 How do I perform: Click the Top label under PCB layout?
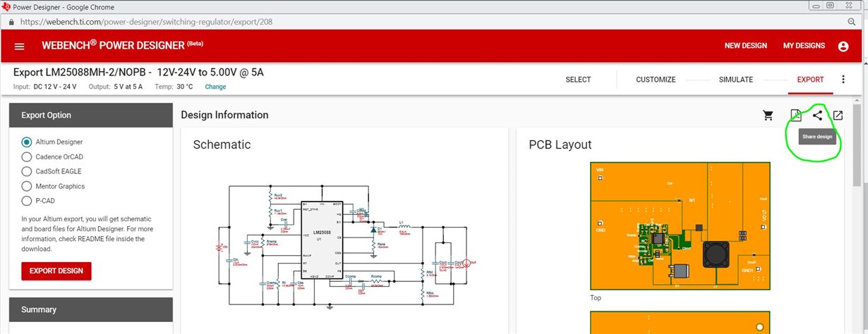(596, 298)
